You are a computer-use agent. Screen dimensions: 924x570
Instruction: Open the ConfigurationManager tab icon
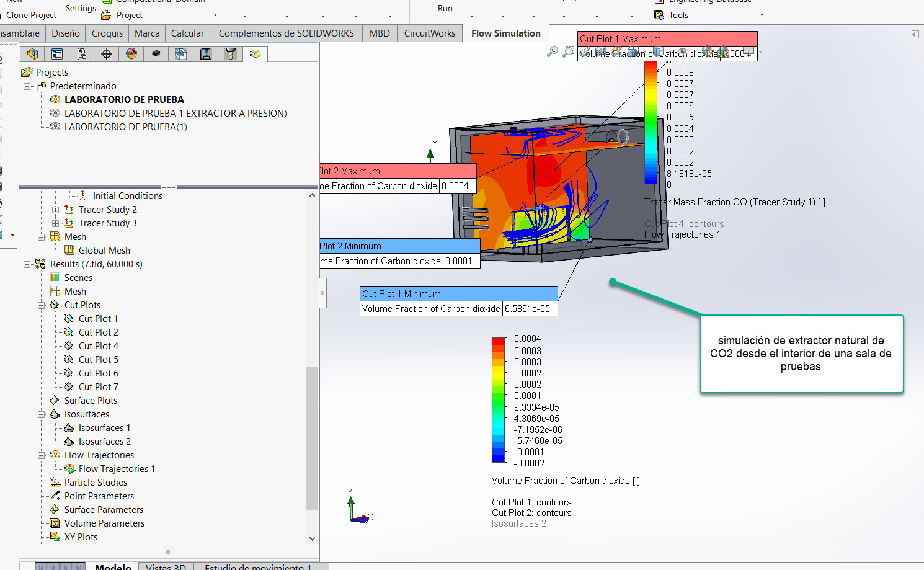(x=82, y=54)
